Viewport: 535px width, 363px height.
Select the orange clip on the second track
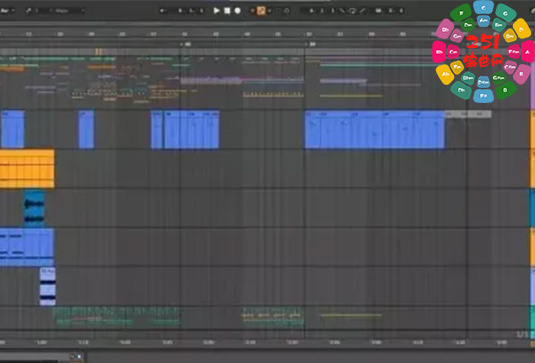pyautogui.click(x=27, y=169)
